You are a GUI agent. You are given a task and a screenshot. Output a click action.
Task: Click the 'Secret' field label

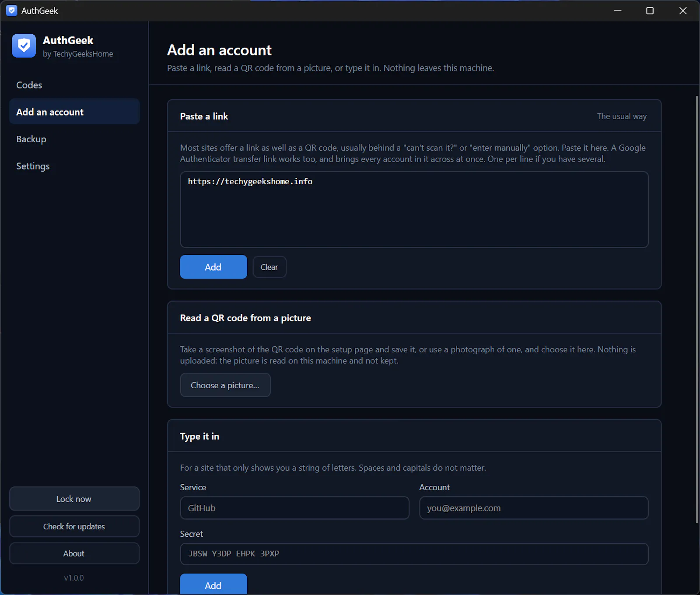(x=192, y=534)
